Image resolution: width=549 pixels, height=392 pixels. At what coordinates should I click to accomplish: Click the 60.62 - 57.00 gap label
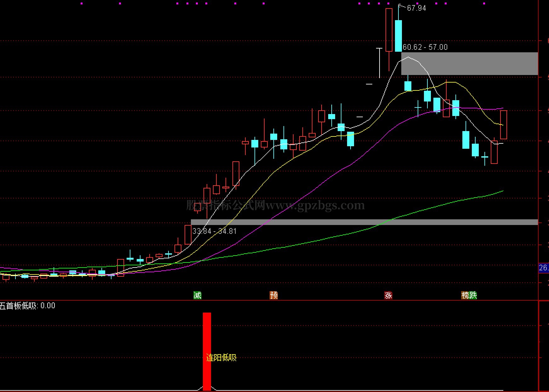[425, 47]
